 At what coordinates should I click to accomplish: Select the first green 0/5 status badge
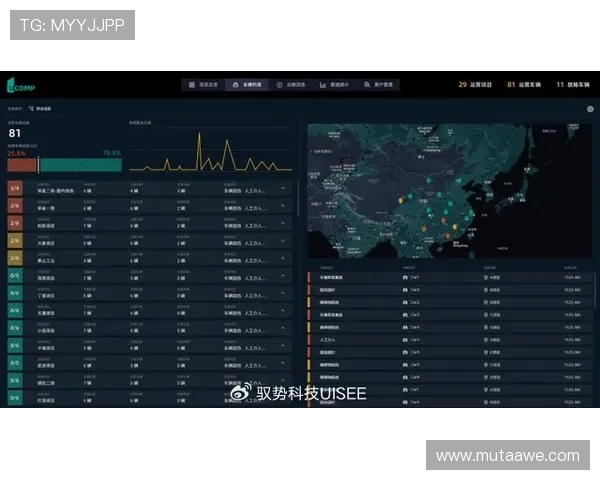pos(15,275)
